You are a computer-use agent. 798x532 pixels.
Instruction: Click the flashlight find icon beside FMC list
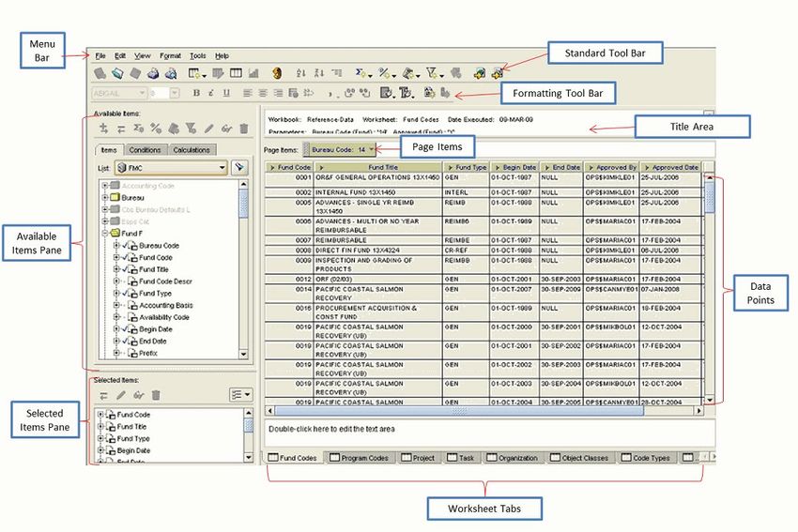tap(240, 167)
